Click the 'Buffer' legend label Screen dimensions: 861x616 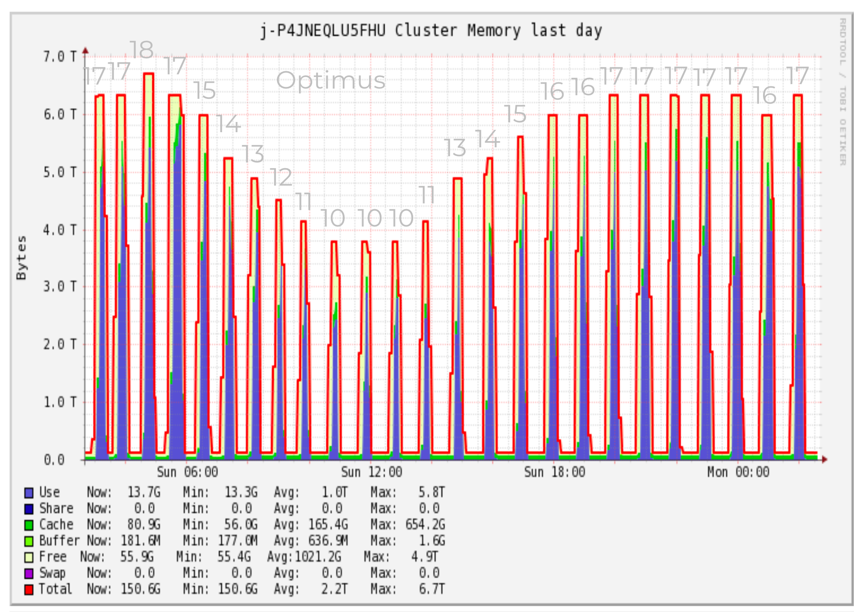(59, 540)
